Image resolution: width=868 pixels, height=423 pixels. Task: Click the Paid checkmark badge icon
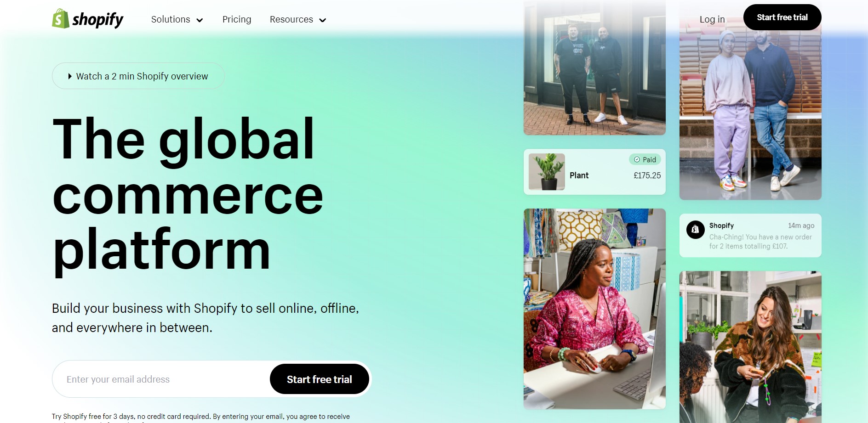click(x=637, y=159)
